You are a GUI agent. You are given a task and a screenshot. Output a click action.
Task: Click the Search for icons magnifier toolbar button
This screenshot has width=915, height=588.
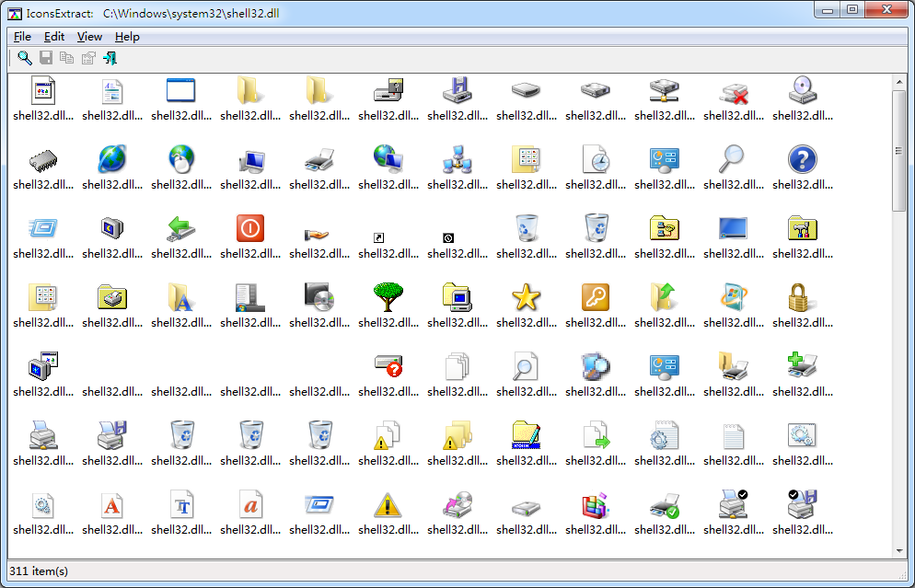(x=25, y=58)
